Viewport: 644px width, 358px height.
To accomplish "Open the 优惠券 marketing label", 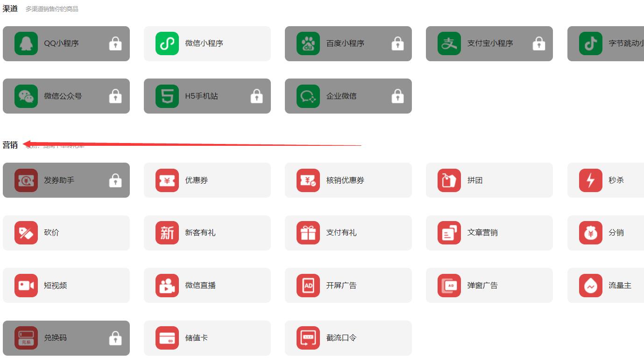I will click(197, 180).
